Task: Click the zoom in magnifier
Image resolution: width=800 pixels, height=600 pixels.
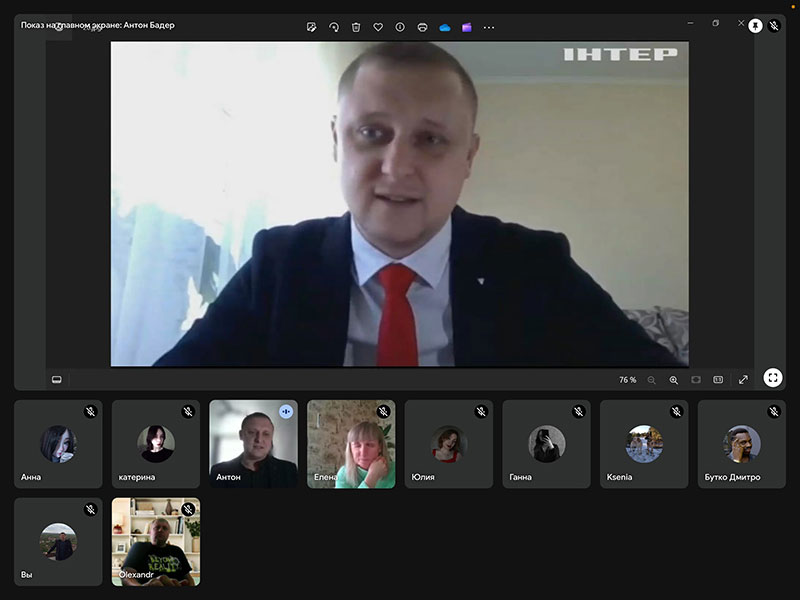Action: pyautogui.click(x=673, y=380)
